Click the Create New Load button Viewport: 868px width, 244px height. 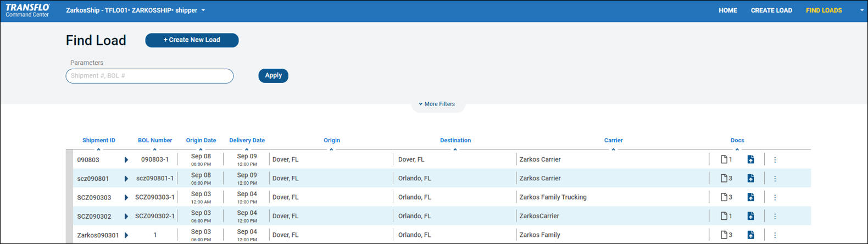coord(192,40)
